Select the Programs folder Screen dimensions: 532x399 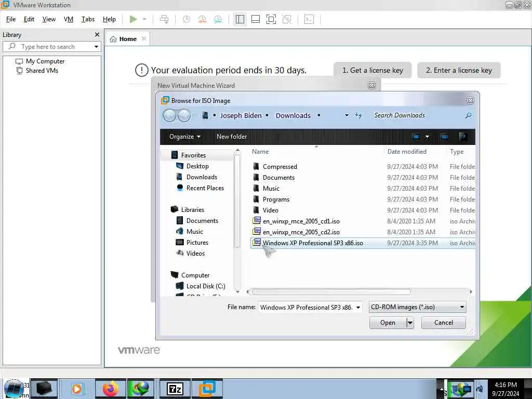tap(276, 199)
